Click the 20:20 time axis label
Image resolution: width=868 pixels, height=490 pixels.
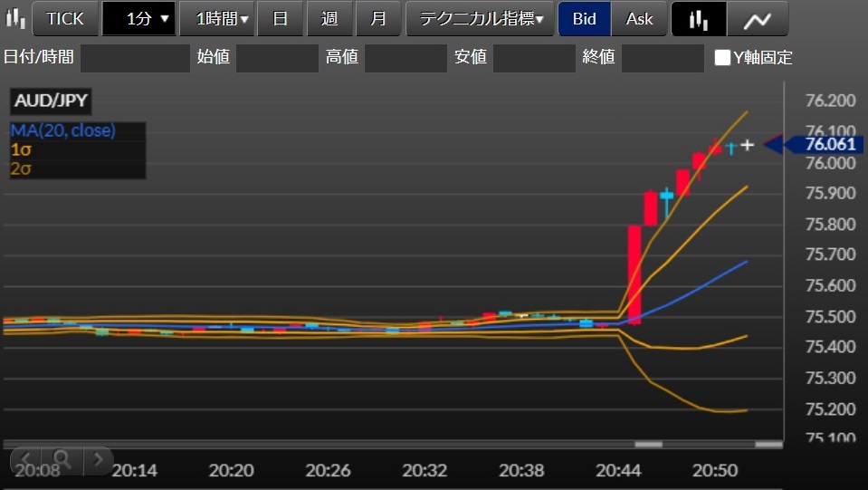[232, 471]
